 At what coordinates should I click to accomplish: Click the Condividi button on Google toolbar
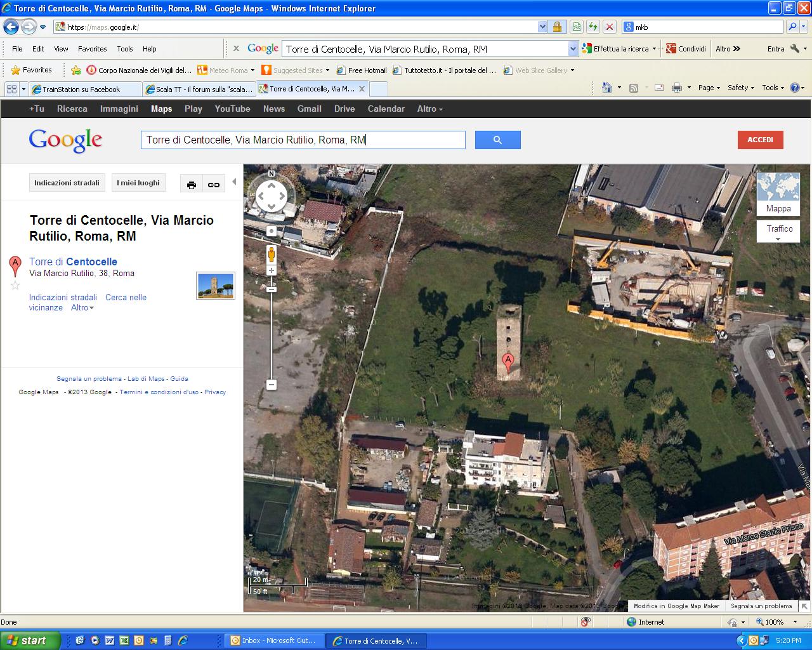[x=686, y=49]
